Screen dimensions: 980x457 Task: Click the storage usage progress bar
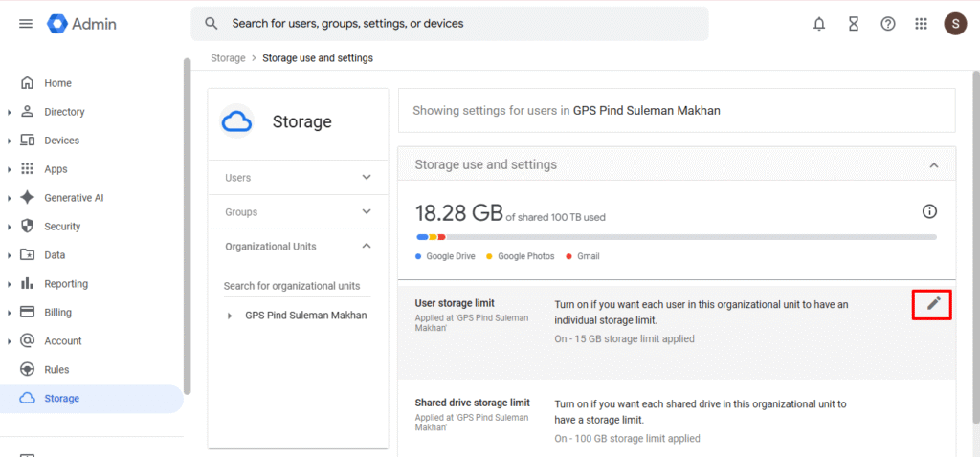coord(676,236)
